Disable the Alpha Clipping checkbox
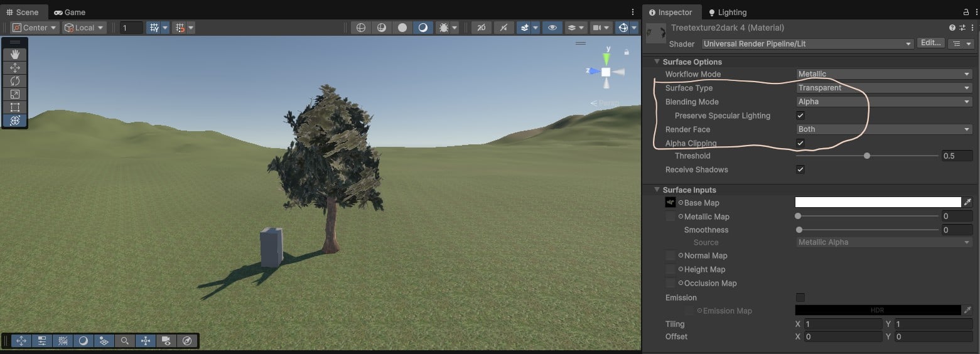Screen dimensions: 980x354 click(x=800, y=143)
